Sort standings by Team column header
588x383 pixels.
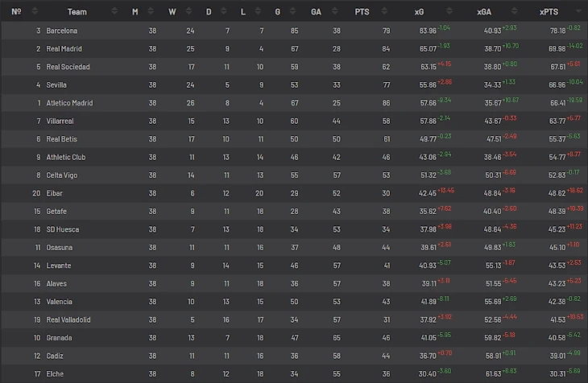[77, 11]
